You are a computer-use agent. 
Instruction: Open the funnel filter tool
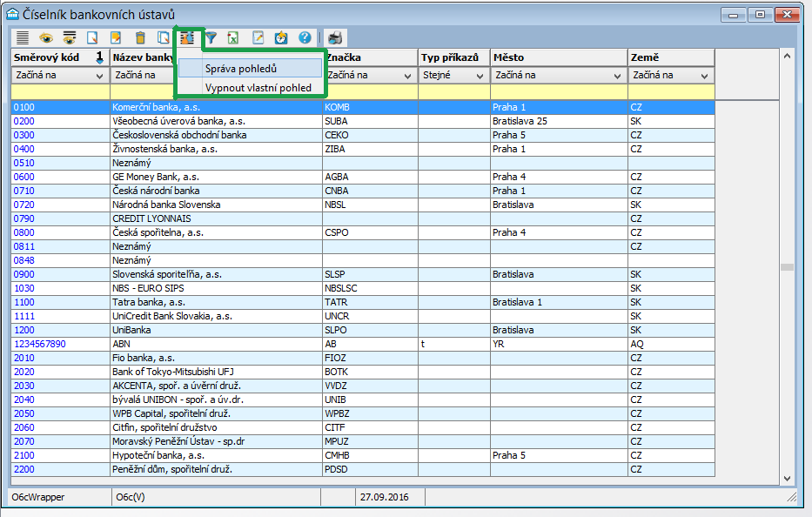tap(211, 37)
